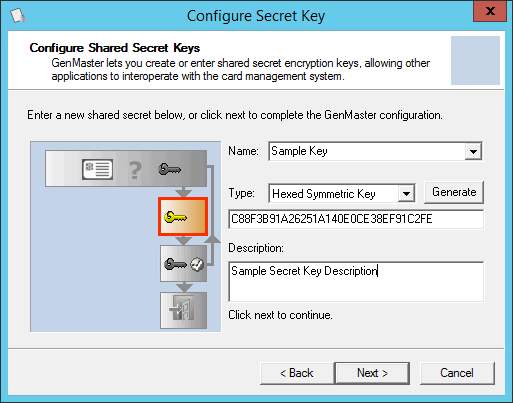
Task: Go back with the < Back button
Action: tap(297, 373)
